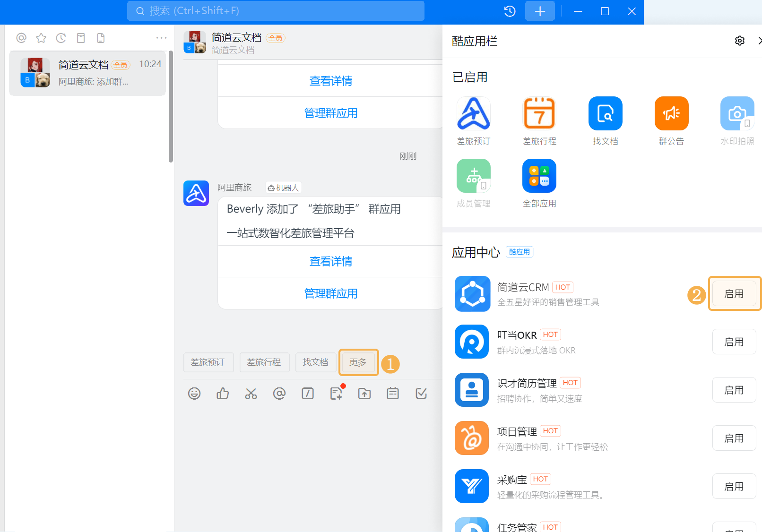
Task: Click the document icon in sidebar toolbar
Action: (101, 38)
